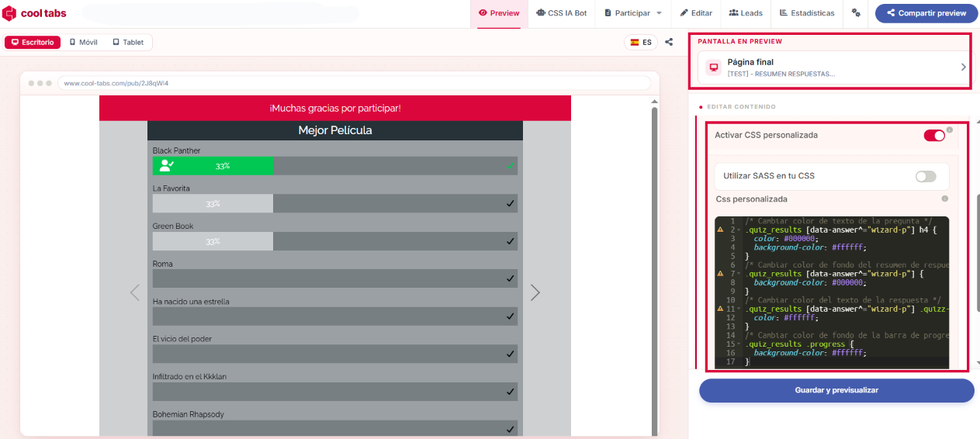Screen dimensions: 980x439
Task: Click the checkmark on the Roma bar
Action: (510, 278)
